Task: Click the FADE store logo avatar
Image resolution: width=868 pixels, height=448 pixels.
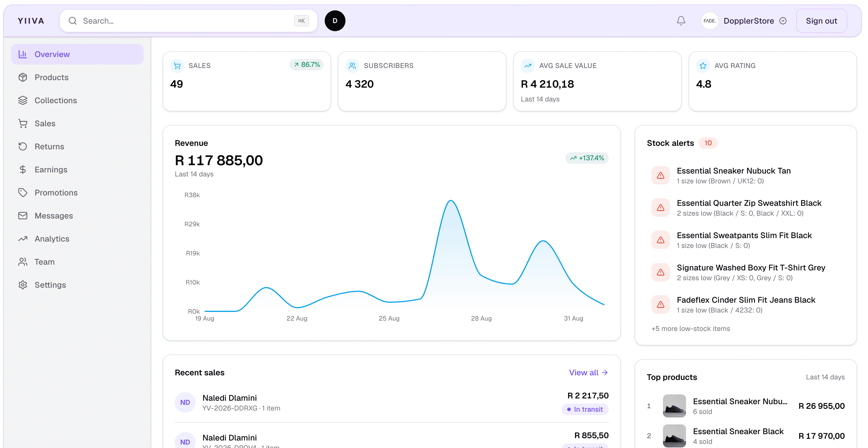Action: [710, 21]
